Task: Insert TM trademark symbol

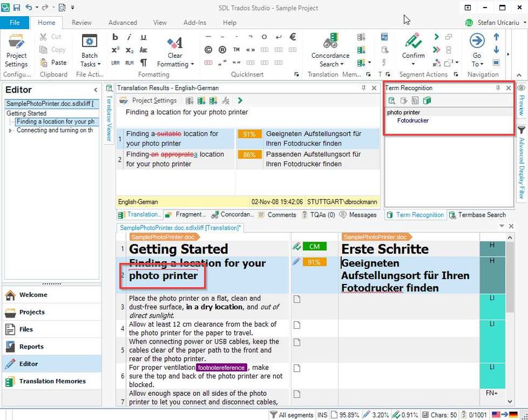Action: [237, 50]
